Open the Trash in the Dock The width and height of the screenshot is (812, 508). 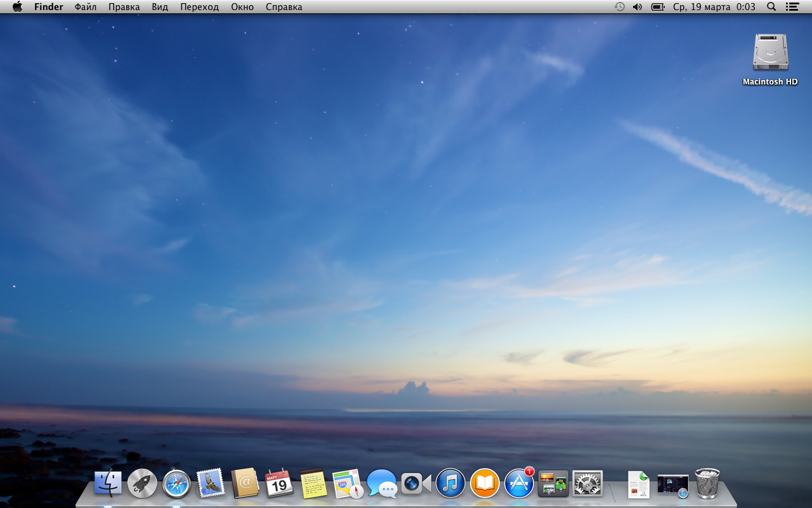707,484
